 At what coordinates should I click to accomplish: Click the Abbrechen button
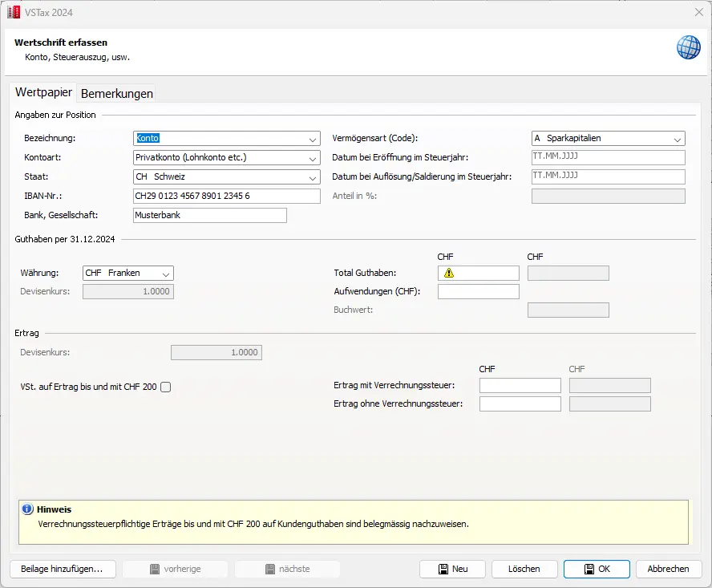pos(668,569)
